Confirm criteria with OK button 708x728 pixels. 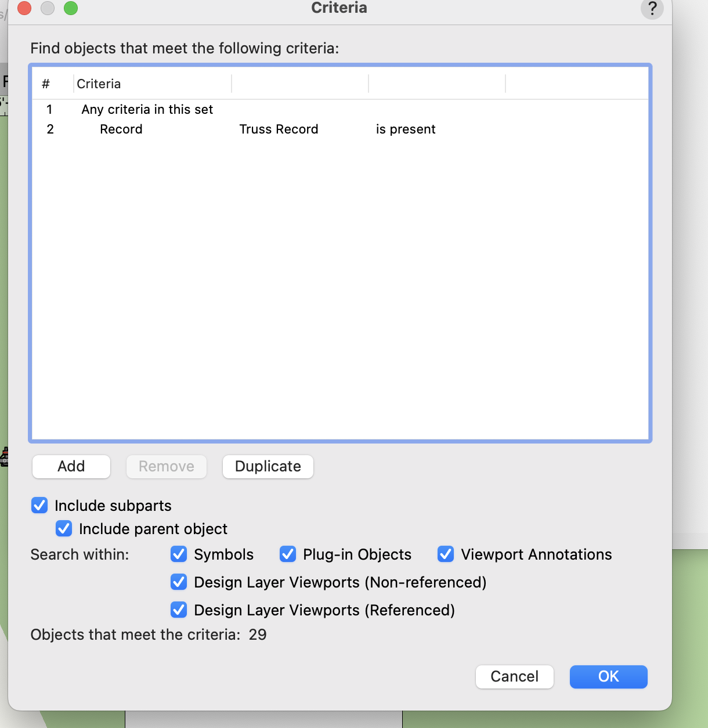point(608,677)
